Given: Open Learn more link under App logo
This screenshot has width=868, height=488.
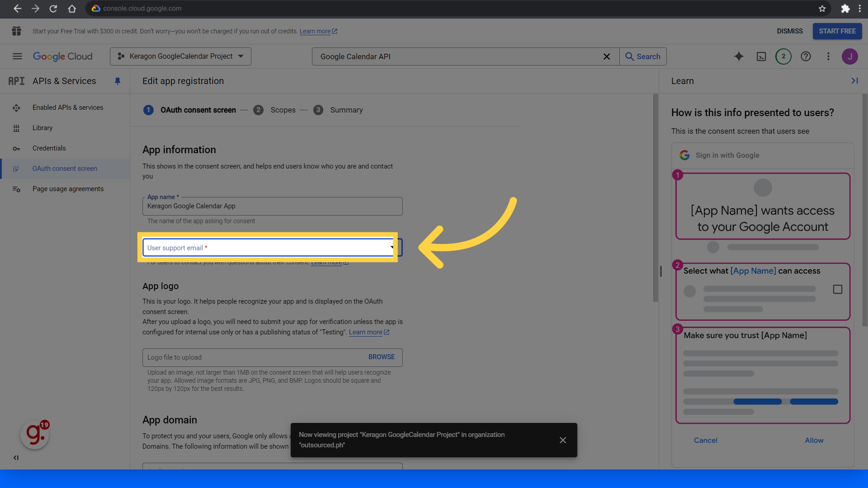Looking at the screenshot, I should (x=369, y=332).
